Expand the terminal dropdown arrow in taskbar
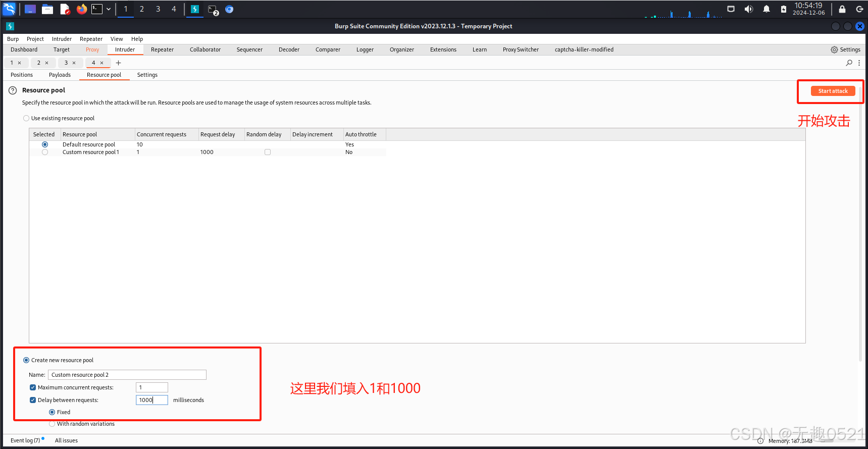Viewport: 868px width, 449px height. tap(109, 9)
